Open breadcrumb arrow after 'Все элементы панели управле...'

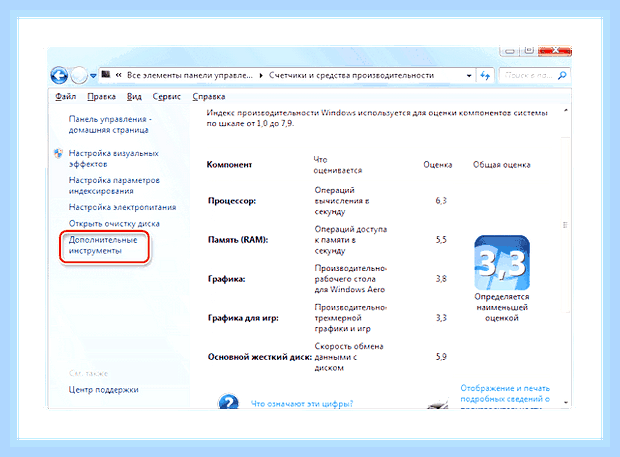tap(261, 76)
